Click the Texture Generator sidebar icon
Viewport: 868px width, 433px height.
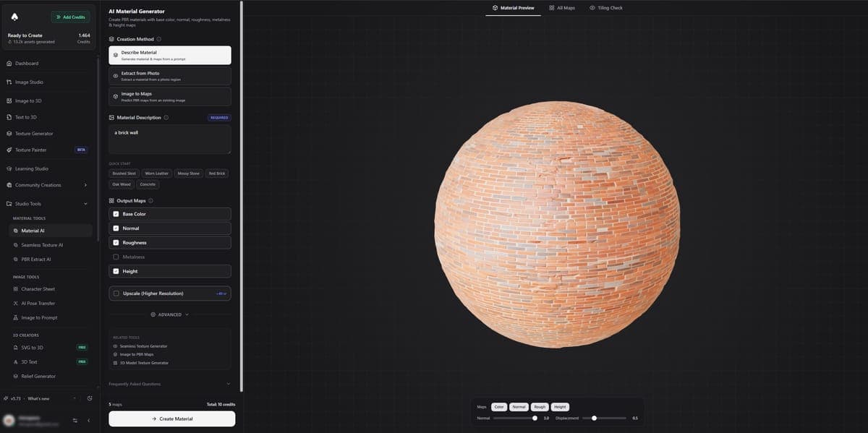[x=9, y=134]
